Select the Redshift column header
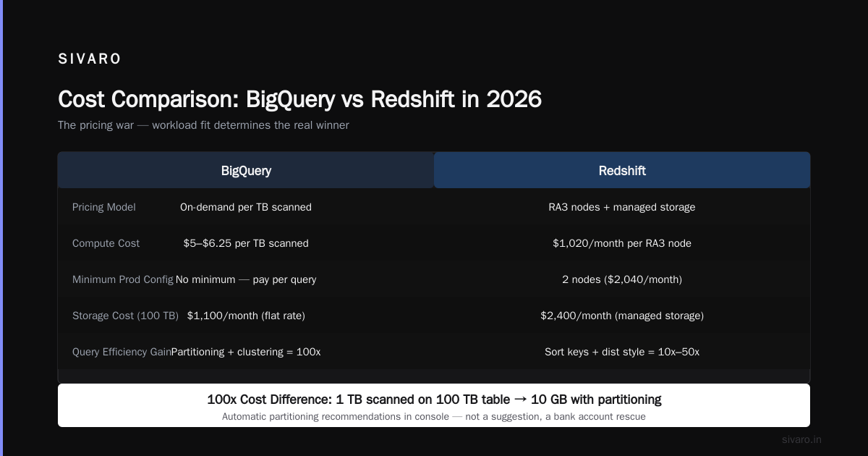The image size is (868, 456). [x=622, y=171]
